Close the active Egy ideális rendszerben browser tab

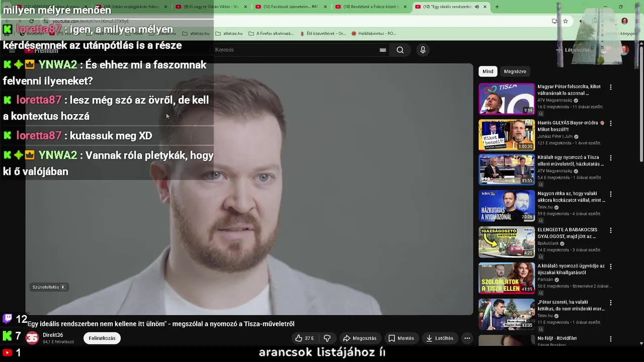pyautogui.click(x=485, y=7)
